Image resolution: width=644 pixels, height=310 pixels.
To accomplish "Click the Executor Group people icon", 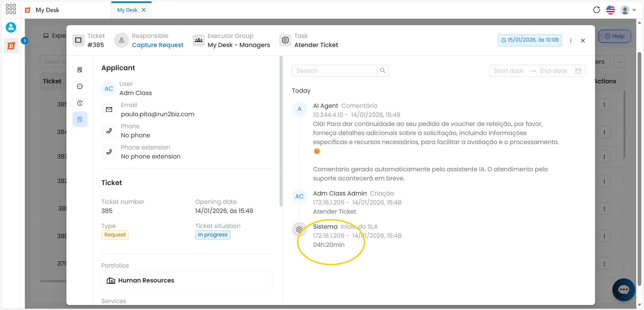I will click(199, 40).
